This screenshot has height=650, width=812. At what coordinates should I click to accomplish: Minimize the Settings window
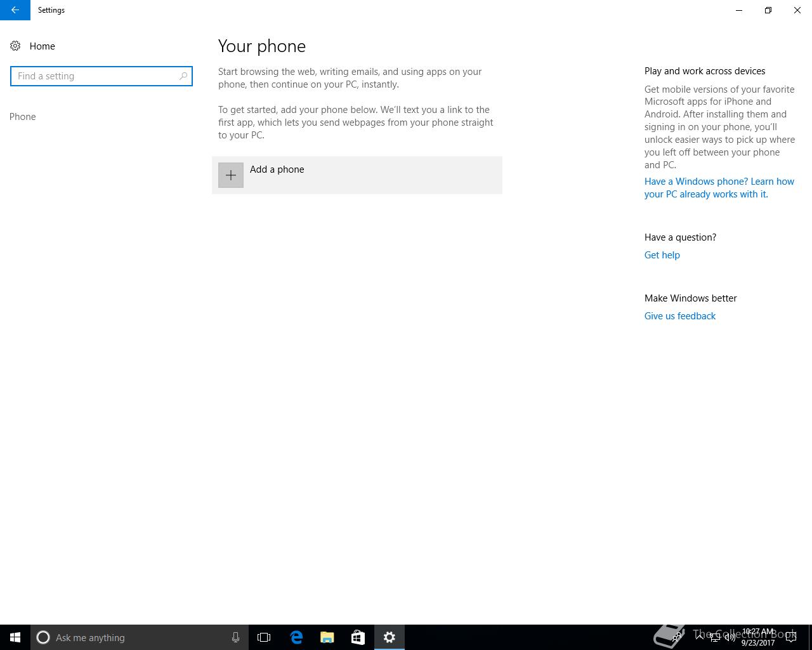pos(739,10)
